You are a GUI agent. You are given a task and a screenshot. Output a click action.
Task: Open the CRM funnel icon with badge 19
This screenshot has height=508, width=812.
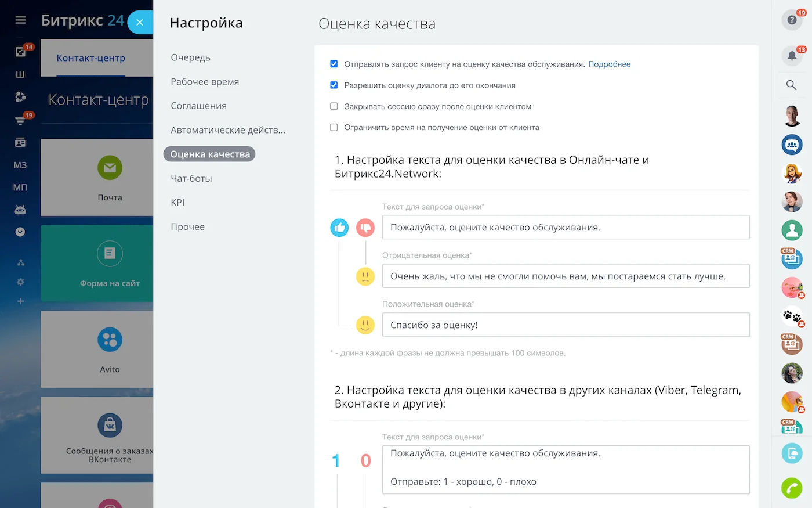[x=20, y=119]
